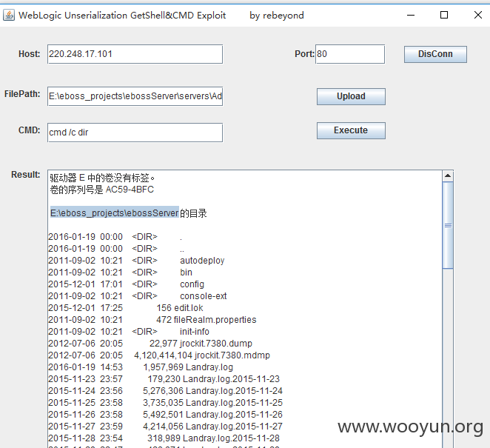Focus the Port input field
This screenshot has width=490, height=448.
pos(350,54)
